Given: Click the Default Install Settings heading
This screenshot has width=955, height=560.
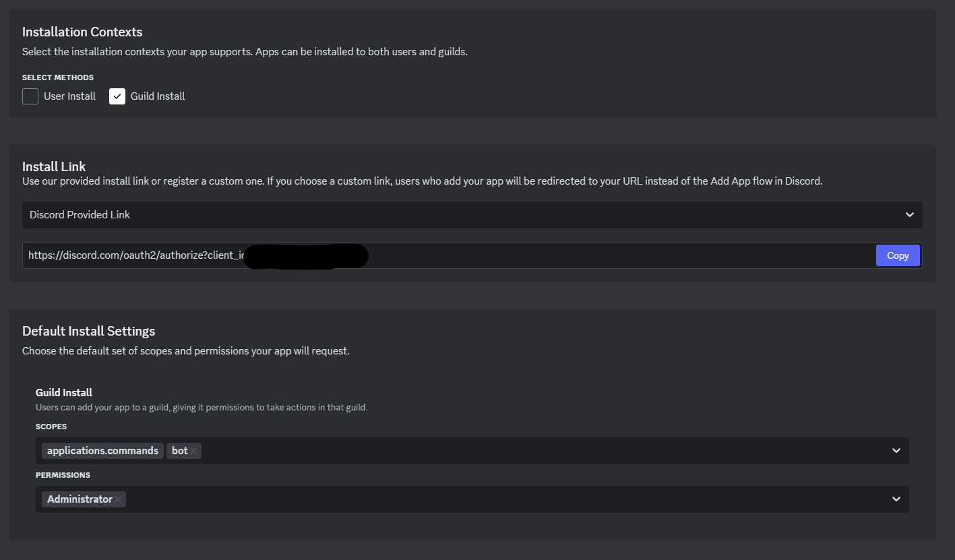Looking at the screenshot, I should [x=88, y=331].
